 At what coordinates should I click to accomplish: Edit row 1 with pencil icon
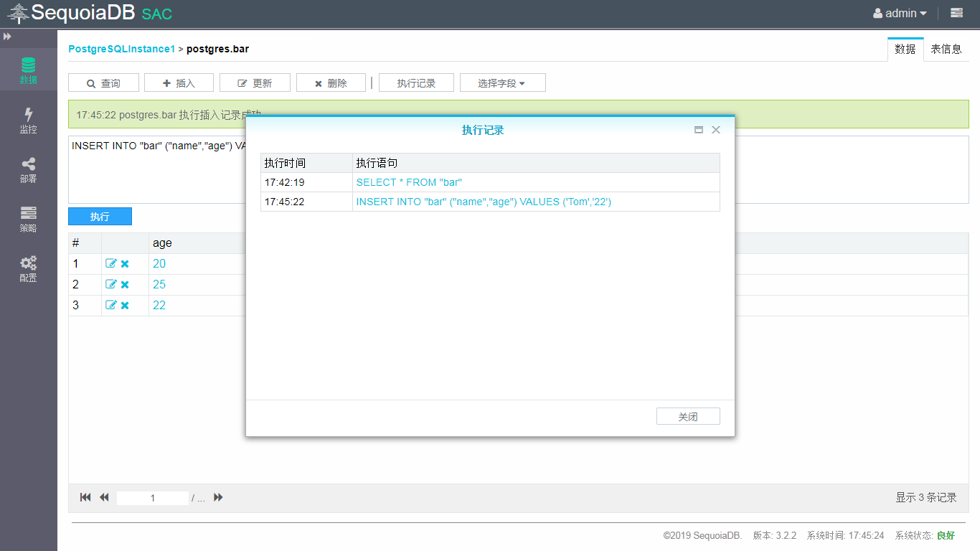point(110,263)
